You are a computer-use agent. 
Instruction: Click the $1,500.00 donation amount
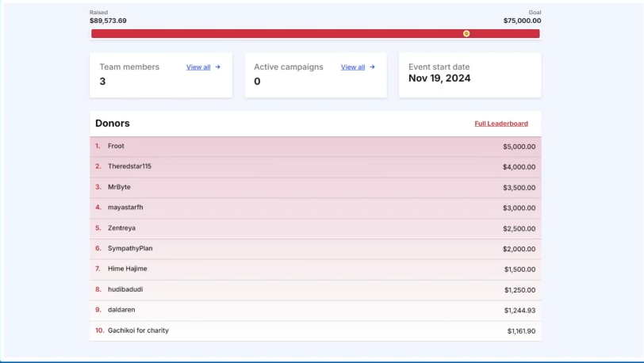coord(520,269)
